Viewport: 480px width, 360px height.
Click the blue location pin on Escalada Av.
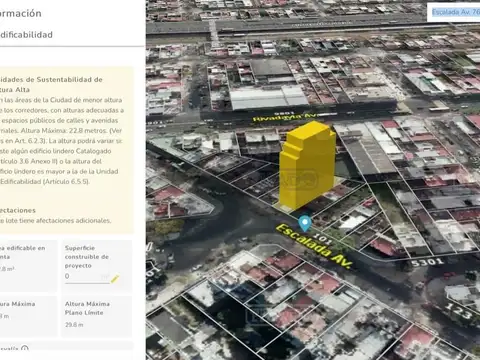pos(305,223)
